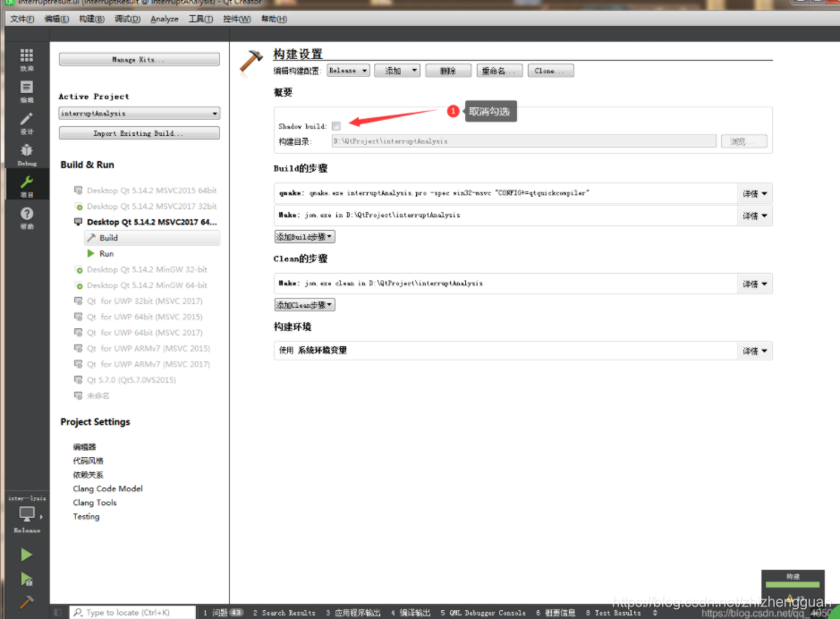Click the Manage Kits button
The width and height of the screenshot is (840, 619).
[140, 59]
